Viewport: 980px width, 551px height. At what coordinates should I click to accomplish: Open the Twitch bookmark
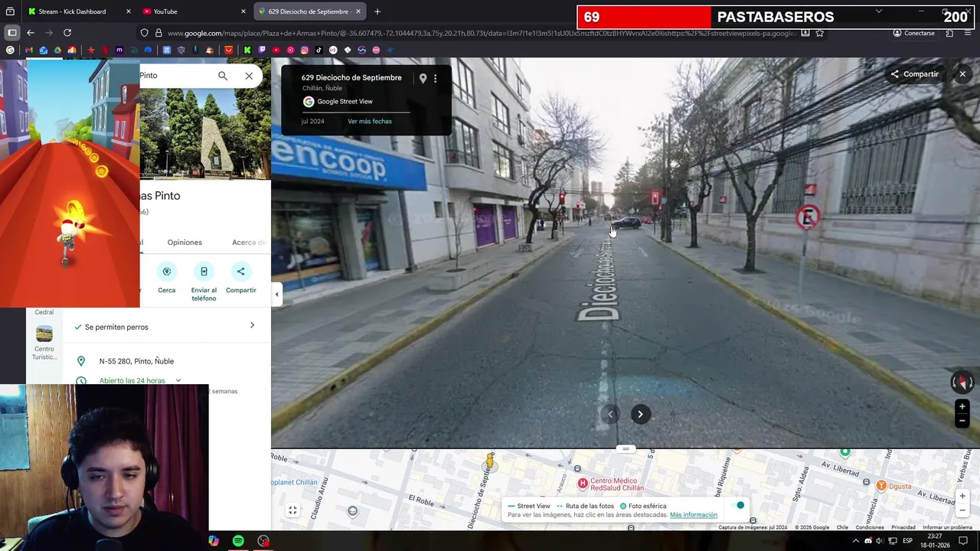262,51
